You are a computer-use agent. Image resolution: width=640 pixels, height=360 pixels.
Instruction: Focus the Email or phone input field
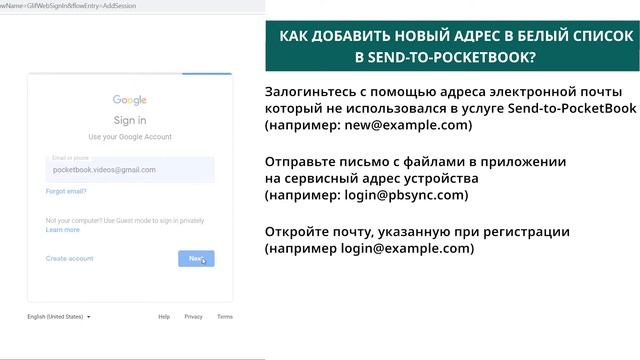coord(130,169)
